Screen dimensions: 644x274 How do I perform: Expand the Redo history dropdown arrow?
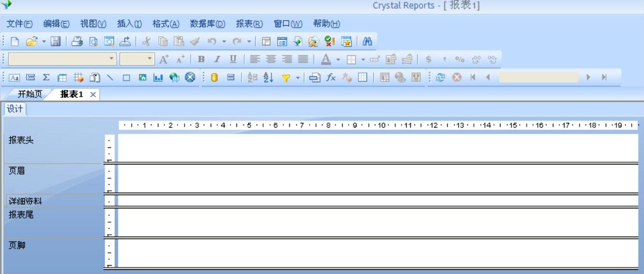pyautogui.click(x=249, y=42)
